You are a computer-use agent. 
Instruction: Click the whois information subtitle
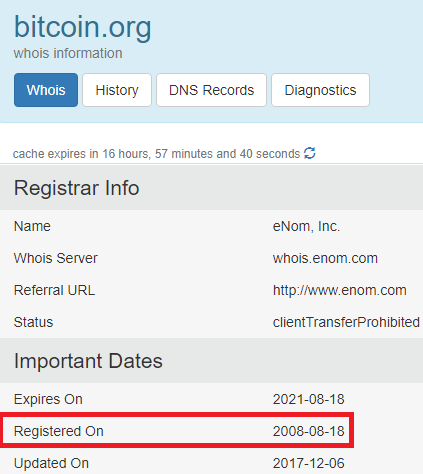pyautogui.click(x=68, y=53)
